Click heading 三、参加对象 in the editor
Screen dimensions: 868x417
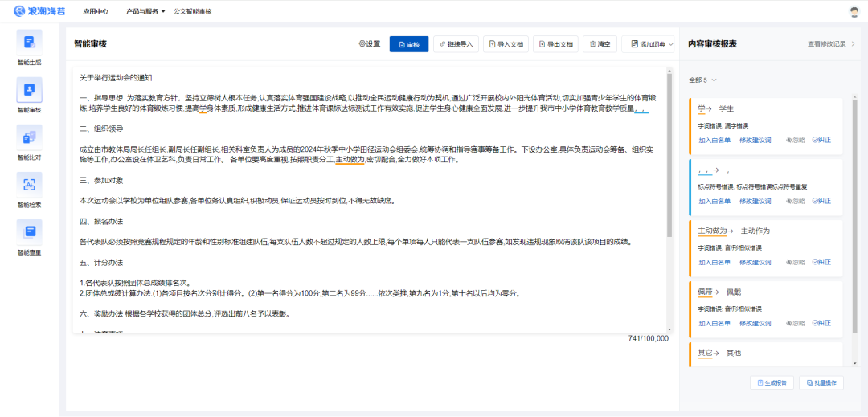101,181
